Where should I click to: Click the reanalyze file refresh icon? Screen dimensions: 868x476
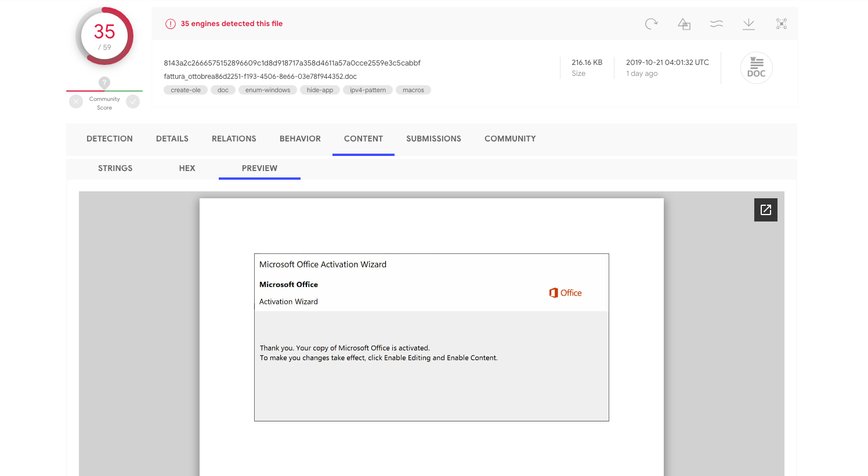tap(652, 24)
